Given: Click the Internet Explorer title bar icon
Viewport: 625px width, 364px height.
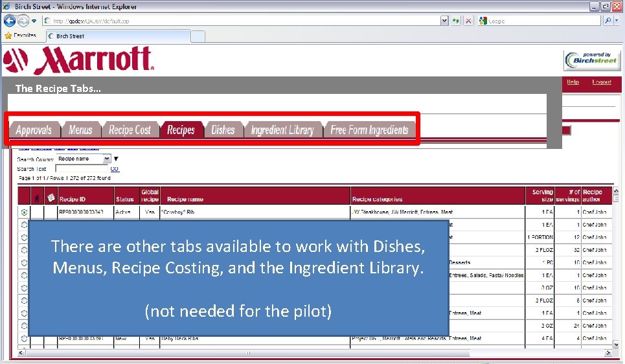Looking at the screenshot, I should click(x=6, y=6).
